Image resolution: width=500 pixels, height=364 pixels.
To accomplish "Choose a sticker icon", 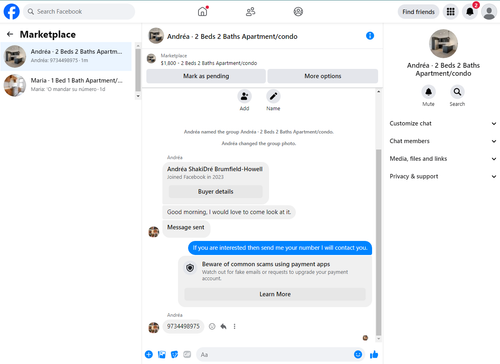I will coord(174,355).
